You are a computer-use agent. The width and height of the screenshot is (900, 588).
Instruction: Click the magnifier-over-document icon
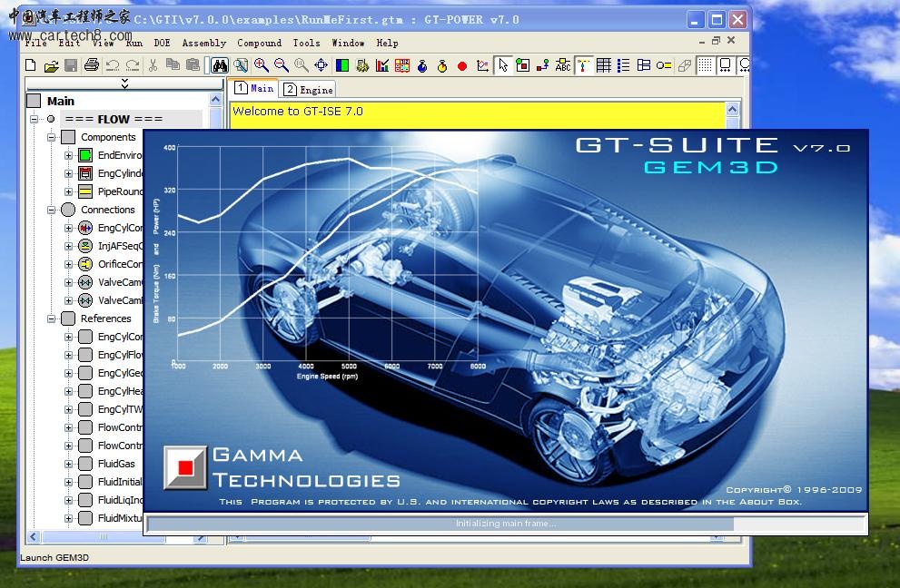coord(241,65)
